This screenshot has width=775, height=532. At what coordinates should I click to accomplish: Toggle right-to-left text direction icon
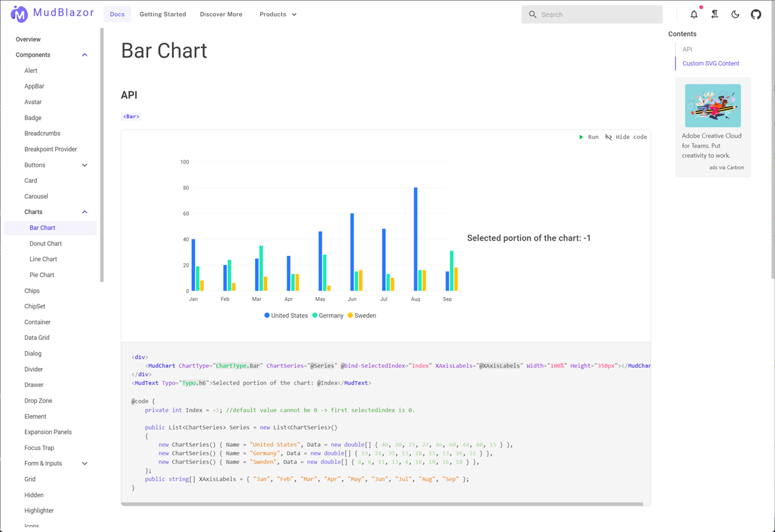point(715,14)
